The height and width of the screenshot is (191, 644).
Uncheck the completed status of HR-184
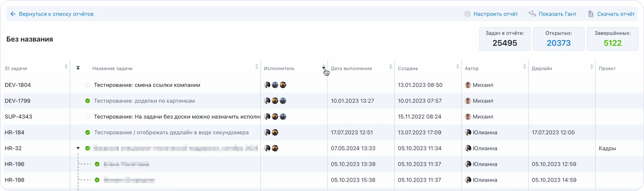87,132
